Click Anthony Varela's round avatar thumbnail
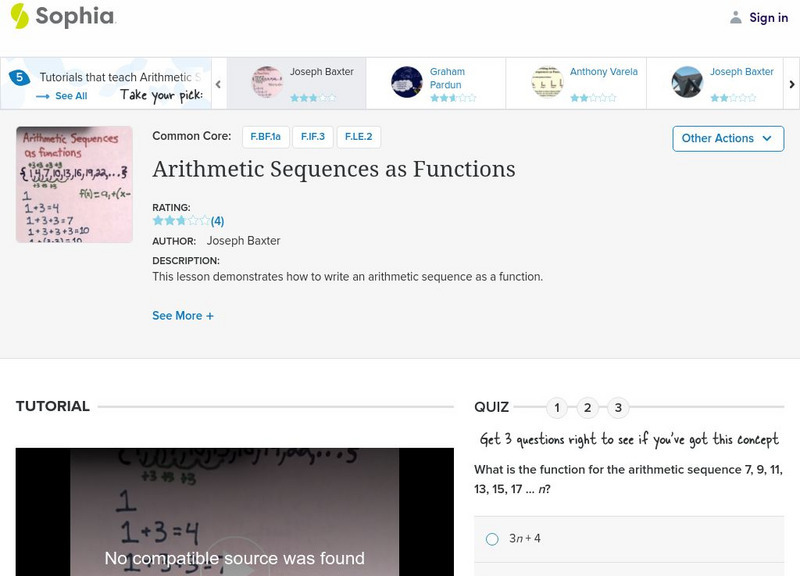 547,82
